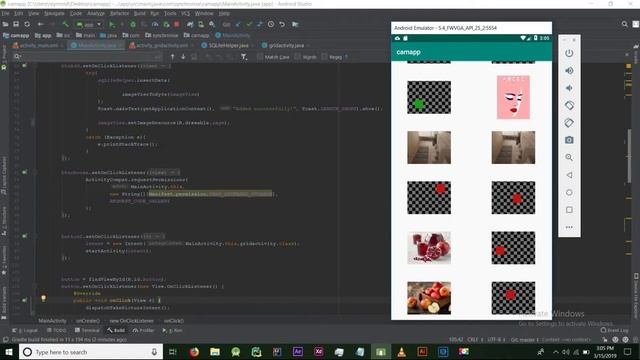Go to next search occurrence (down arrow)

click(183, 57)
